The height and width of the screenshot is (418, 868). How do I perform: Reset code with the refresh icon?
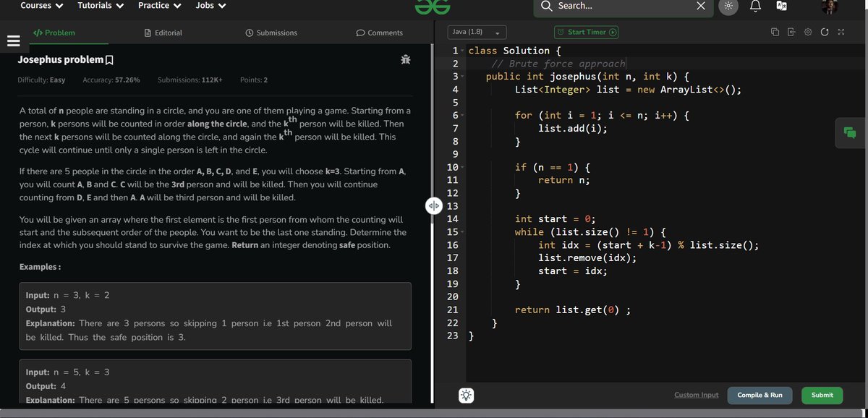[825, 33]
